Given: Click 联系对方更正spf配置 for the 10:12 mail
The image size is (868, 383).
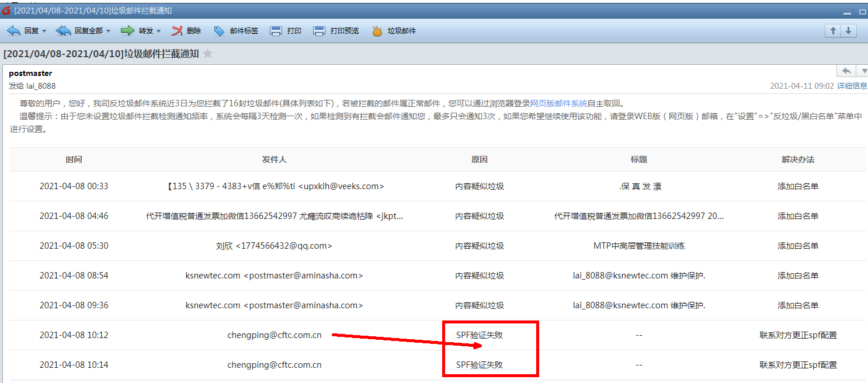Looking at the screenshot, I should (x=798, y=335).
